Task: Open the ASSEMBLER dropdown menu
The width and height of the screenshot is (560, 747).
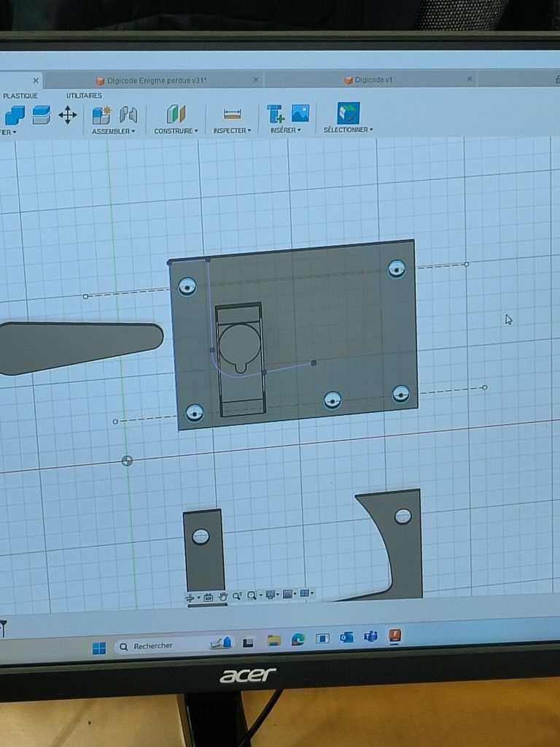Action: click(x=114, y=131)
